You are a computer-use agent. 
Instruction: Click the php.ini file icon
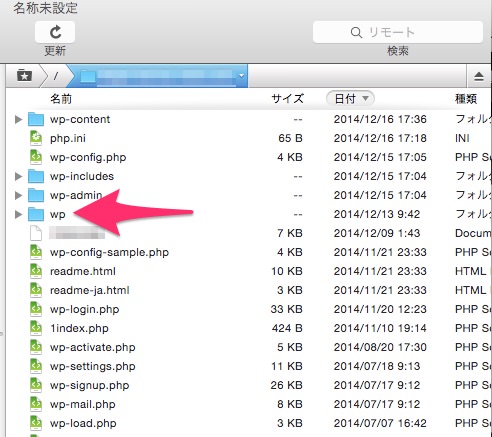coord(36,138)
